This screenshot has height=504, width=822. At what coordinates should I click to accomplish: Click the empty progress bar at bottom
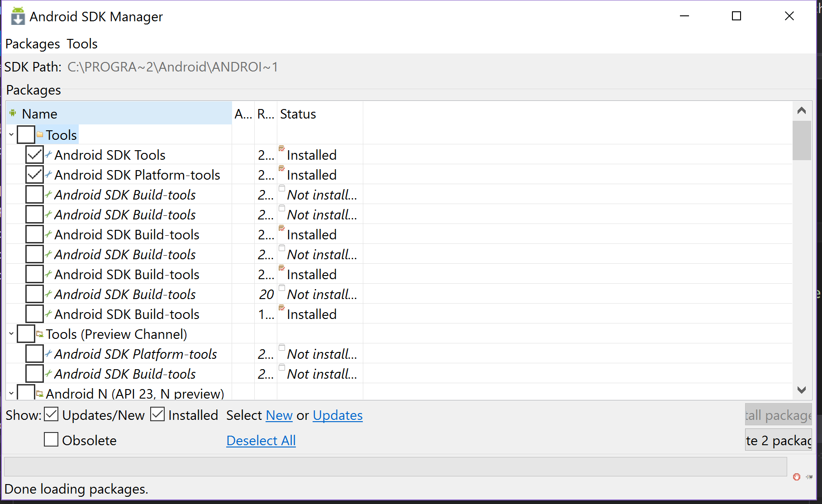point(395,466)
